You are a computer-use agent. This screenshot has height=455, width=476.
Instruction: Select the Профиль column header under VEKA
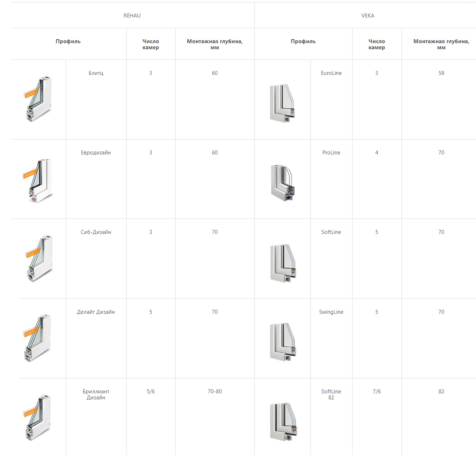(x=303, y=41)
